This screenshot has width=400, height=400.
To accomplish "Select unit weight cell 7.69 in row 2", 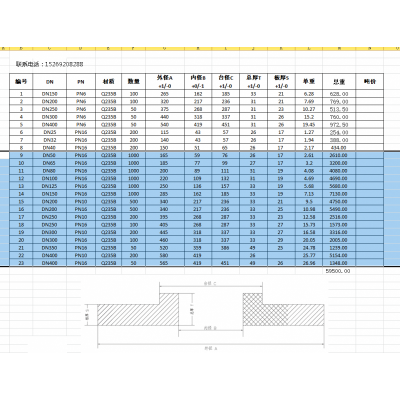I will click(309, 101).
